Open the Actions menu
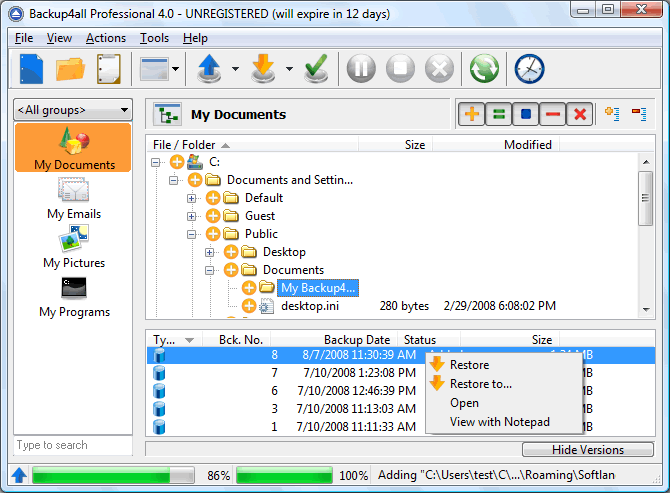This screenshot has height=493, width=670. point(106,38)
